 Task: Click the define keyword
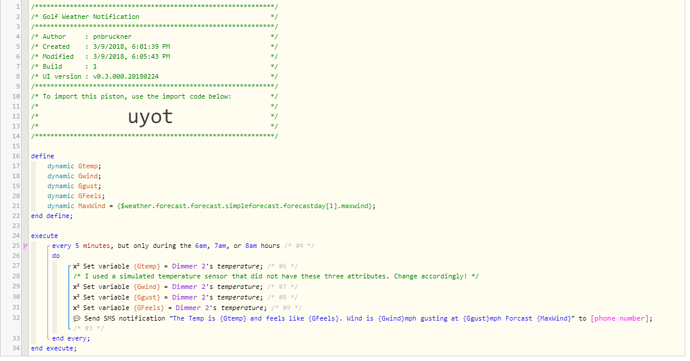tap(43, 156)
